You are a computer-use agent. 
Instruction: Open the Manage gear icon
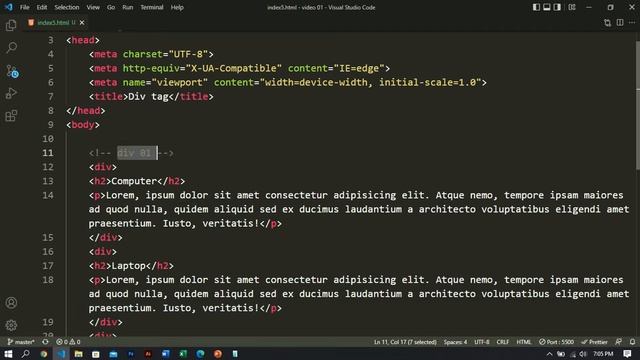pyautogui.click(x=11, y=325)
